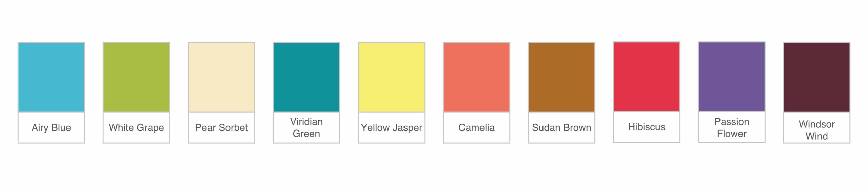Click the Viridian Green text label
This screenshot has height=192, width=868.
click(x=307, y=128)
